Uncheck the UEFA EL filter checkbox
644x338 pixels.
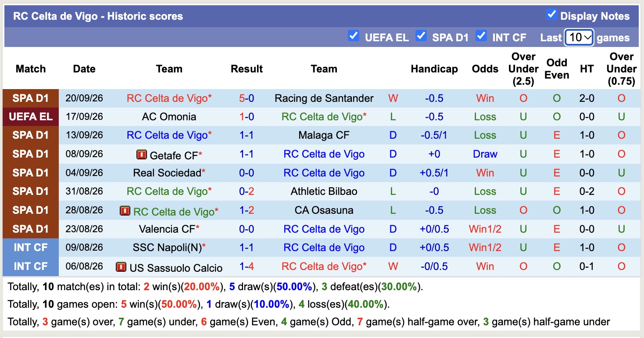point(353,36)
